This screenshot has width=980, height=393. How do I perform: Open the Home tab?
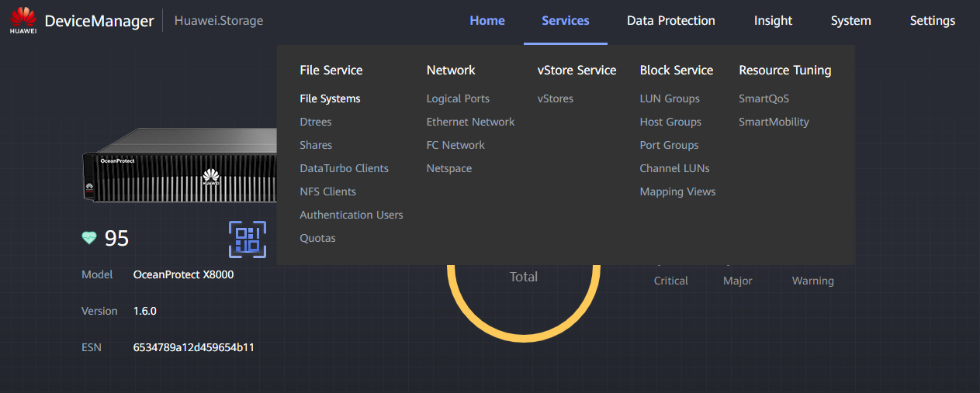(487, 21)
